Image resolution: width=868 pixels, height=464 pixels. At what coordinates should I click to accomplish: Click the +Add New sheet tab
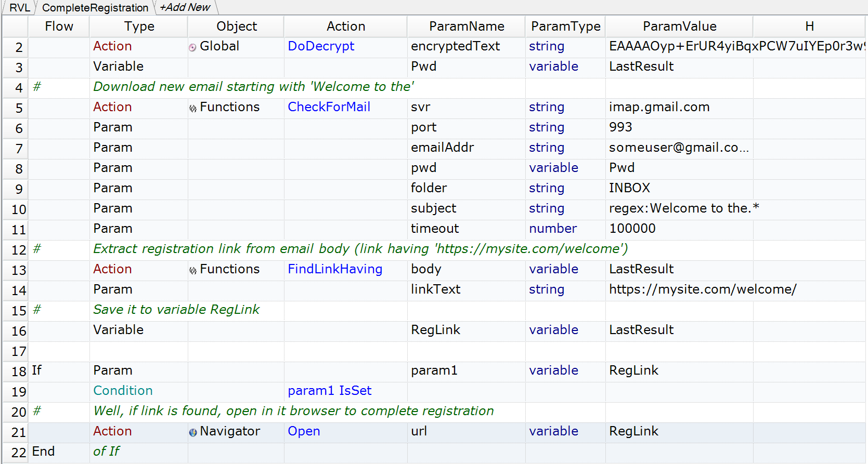pyautogui.click(x=185, y=8)
